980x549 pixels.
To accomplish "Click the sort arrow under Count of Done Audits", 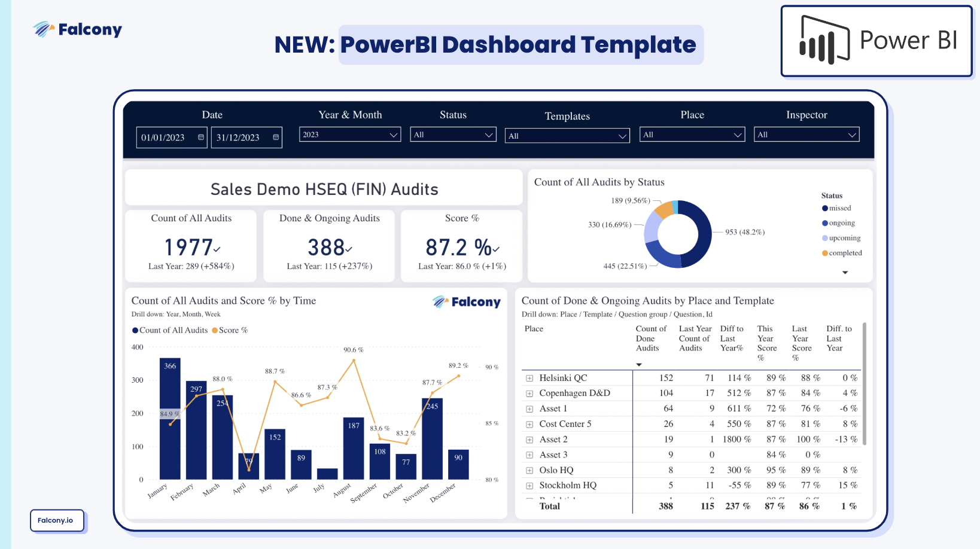I will (639, 365).
